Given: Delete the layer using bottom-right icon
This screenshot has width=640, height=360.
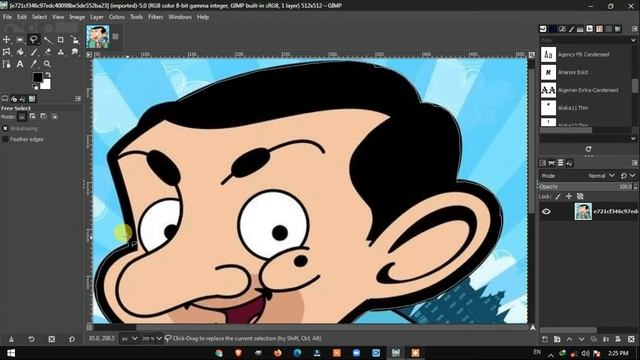Looking at the screenshot, I should coord(631,339).
